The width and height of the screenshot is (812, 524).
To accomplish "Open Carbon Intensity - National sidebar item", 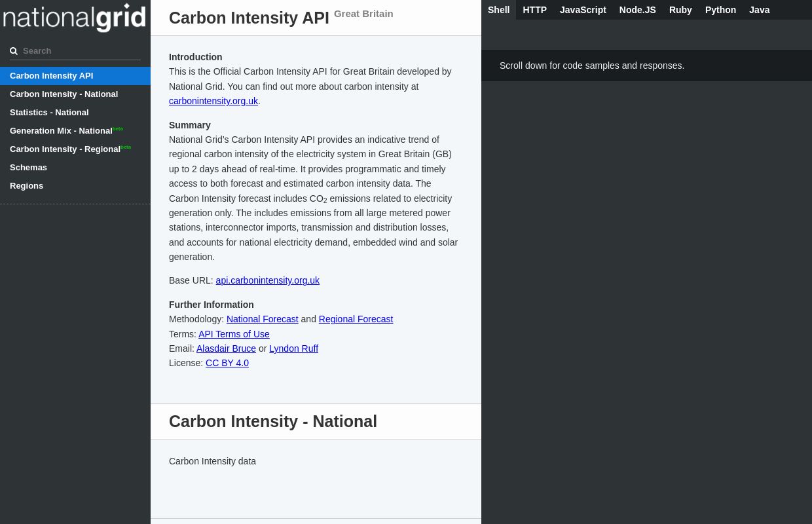I will pos(75,94).
